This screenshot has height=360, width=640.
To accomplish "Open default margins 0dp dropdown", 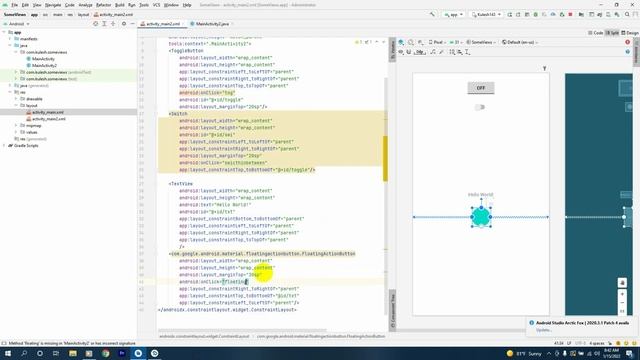I will pyautogui.click(x=420, y=52).
